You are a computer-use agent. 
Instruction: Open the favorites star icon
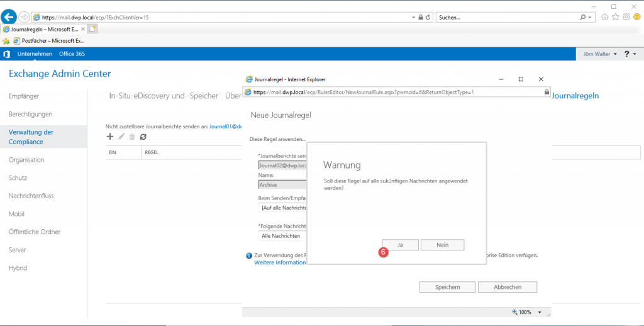[x=616, y=17]
